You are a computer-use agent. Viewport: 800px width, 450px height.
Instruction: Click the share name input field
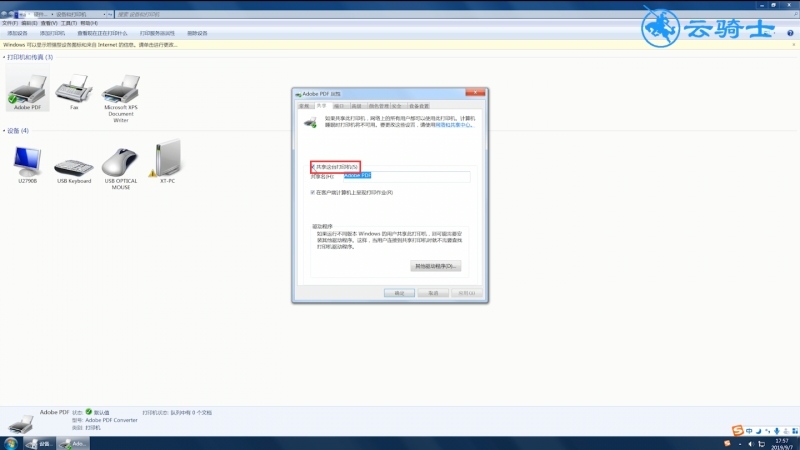[x=407, y=176]
